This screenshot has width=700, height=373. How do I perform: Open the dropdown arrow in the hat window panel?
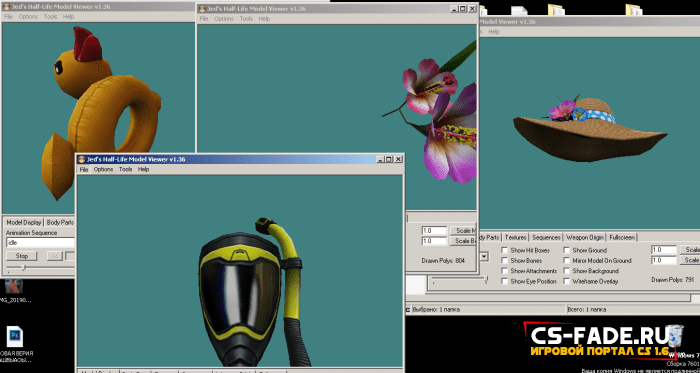click(x=484, y=257)
